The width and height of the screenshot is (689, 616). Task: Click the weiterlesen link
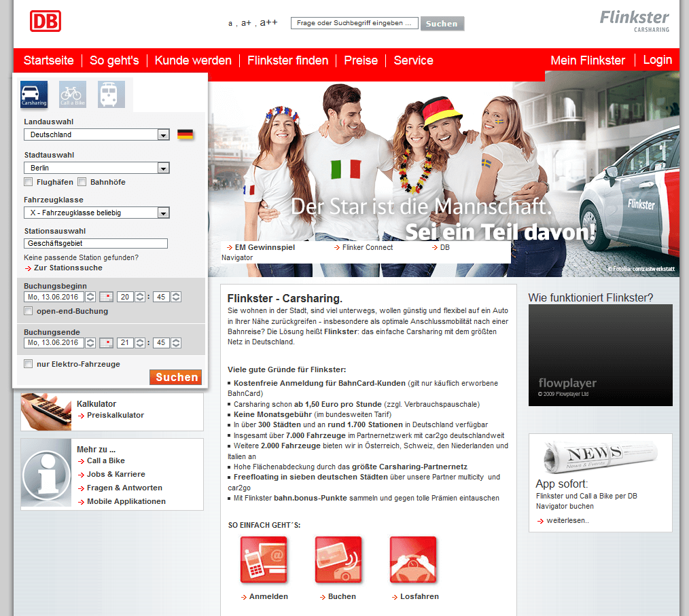pos(568,521)
